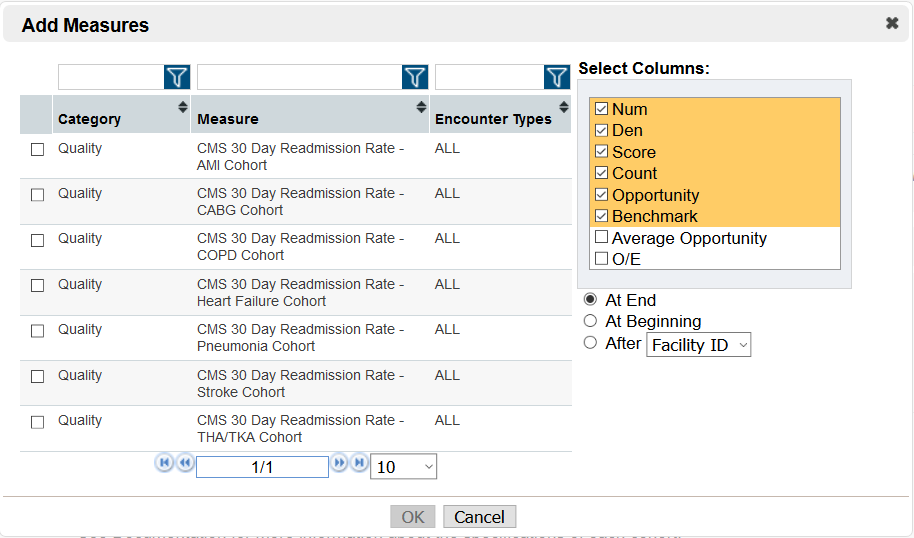
Task: Open the rows-per-page dropdown showing 10
Action: (x=403, y=467)
